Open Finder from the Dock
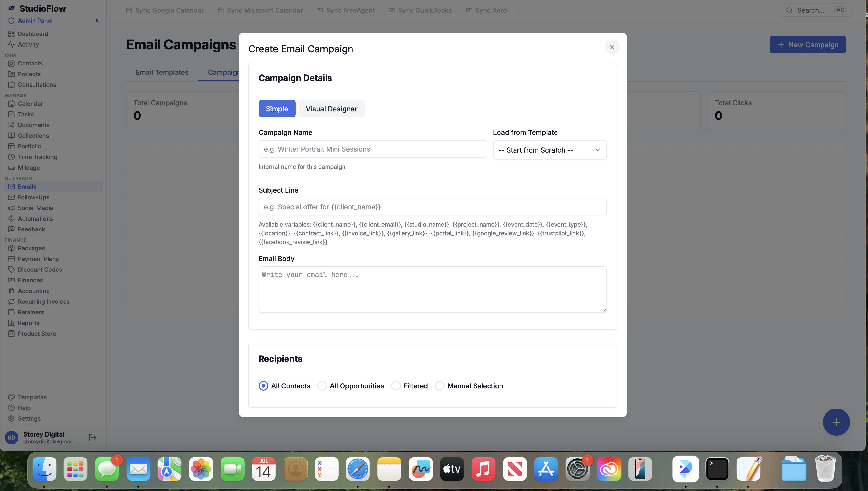Image resolution: width=868 pixels, height=491 pixels. [x=44, y=469]
